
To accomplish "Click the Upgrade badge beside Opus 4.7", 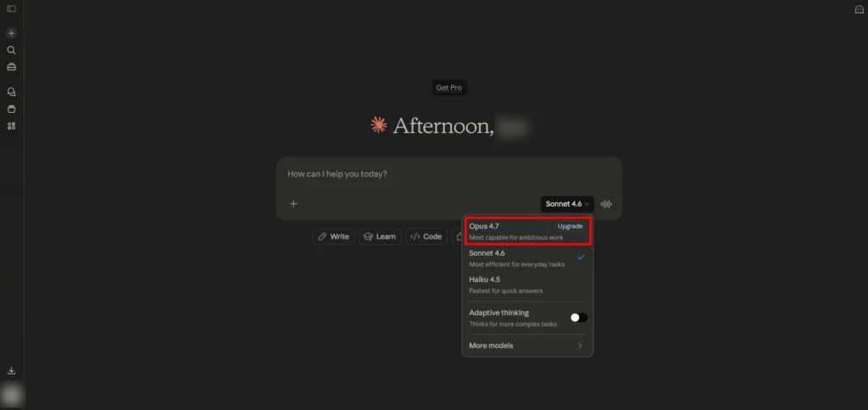I will tap(570, 226).
